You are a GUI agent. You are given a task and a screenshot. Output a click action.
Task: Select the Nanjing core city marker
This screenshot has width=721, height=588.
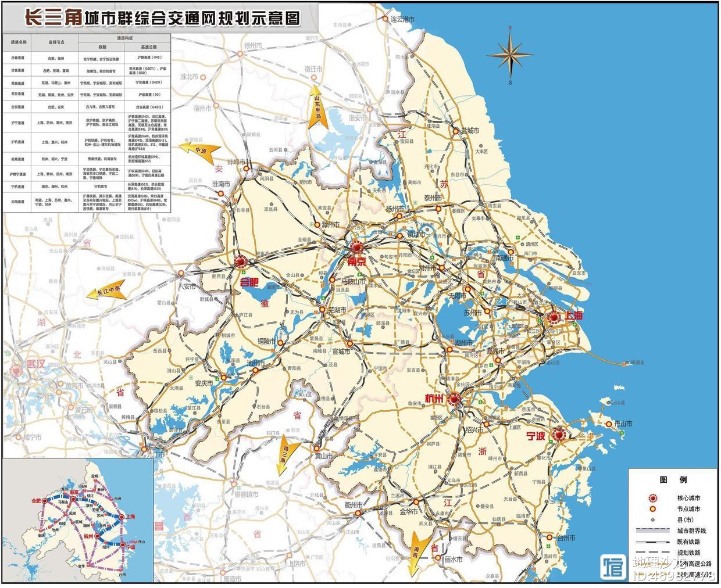coord(355,248)
